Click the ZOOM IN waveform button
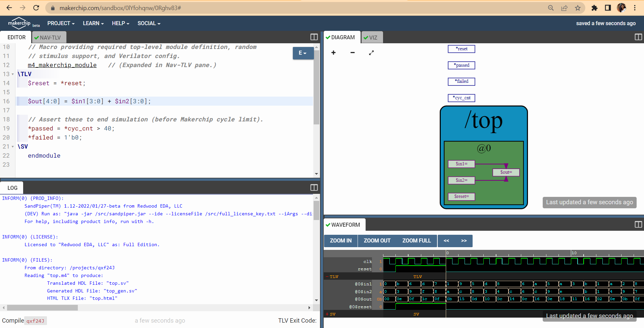 (341, 241)
